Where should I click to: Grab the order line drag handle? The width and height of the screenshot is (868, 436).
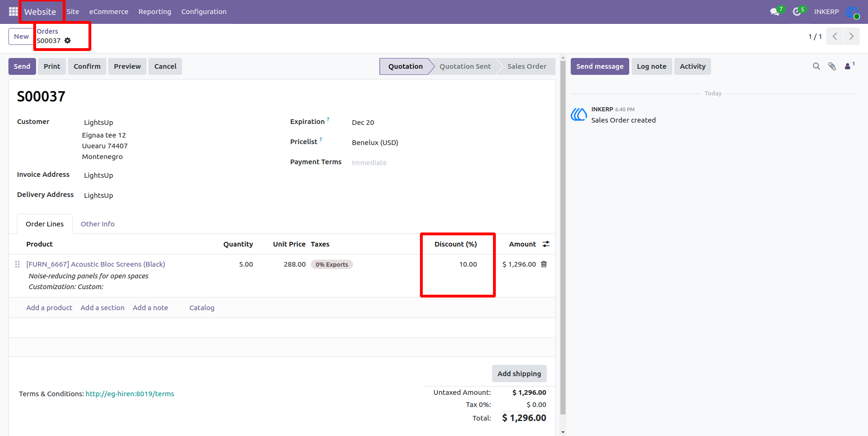pyautogui.click(x=17, y=264)
